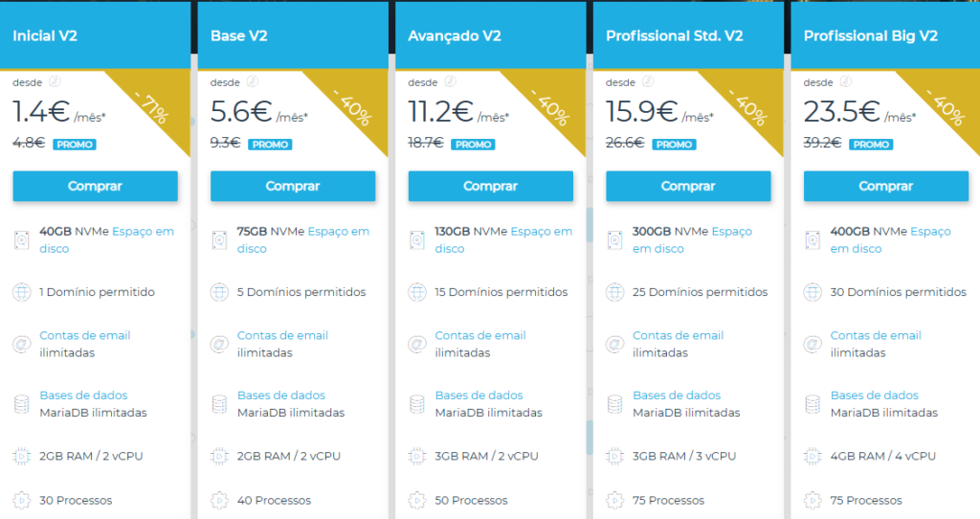Click info icon beside 'desde' in Base V2
Viewport: 980px width, 519px height.
point(253,82)
